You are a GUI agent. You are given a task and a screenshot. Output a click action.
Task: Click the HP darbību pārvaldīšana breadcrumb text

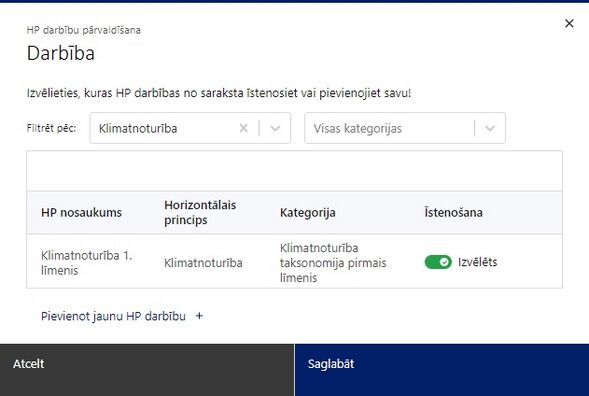click(84, 30)
